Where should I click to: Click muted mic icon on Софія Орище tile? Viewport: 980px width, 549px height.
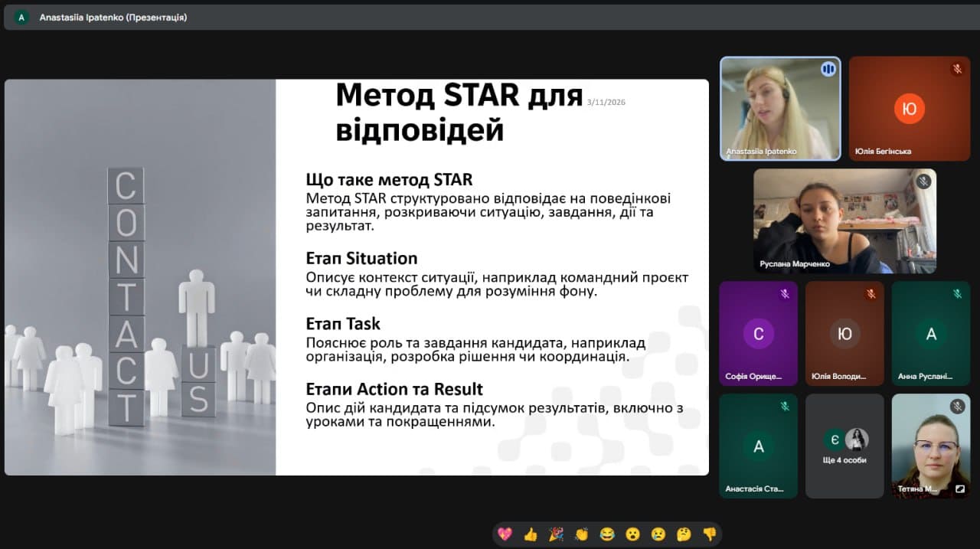click(784, 294)
